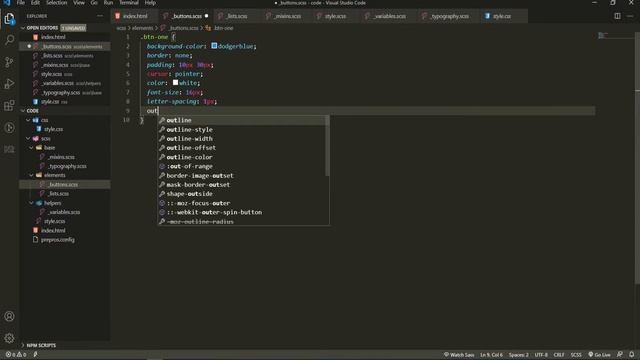Open _lists.scss under elements folder
This screenshot has width=640, height=360.
click(58, 194)
